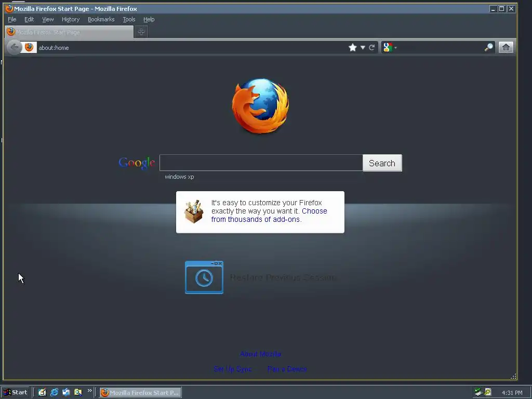This screenshot has width=532, height=399.
Task: Click the back arrow button
Action: (x=14, y=47)
